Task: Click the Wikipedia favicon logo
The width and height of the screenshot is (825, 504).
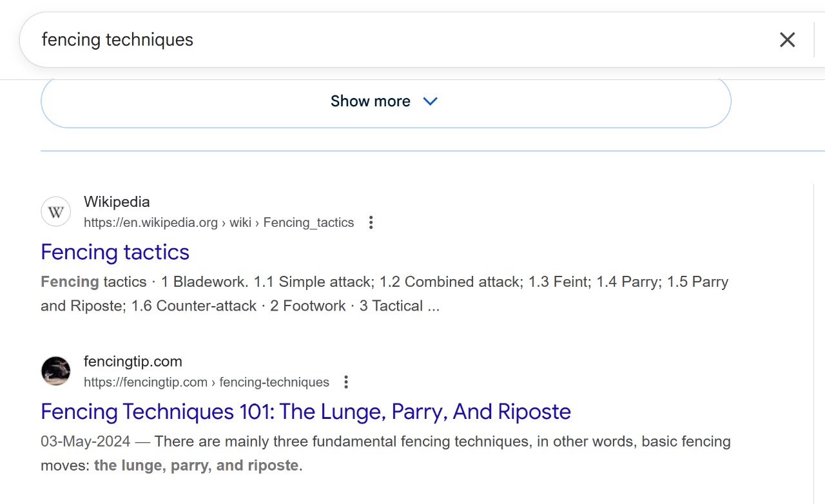Action: [55, 212]
